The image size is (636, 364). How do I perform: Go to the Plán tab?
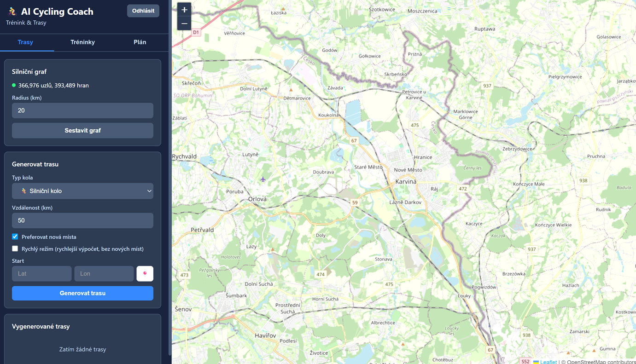coord(140,42)
